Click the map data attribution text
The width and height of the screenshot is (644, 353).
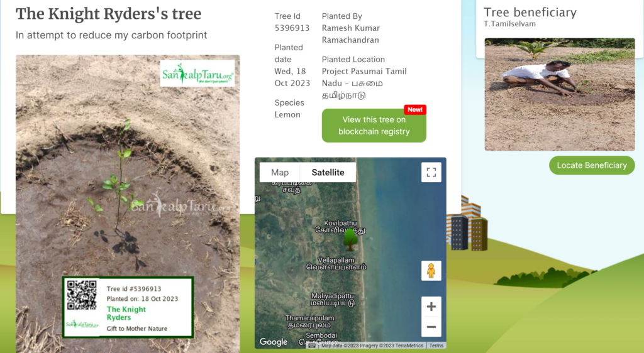click(x=372, y=345)
